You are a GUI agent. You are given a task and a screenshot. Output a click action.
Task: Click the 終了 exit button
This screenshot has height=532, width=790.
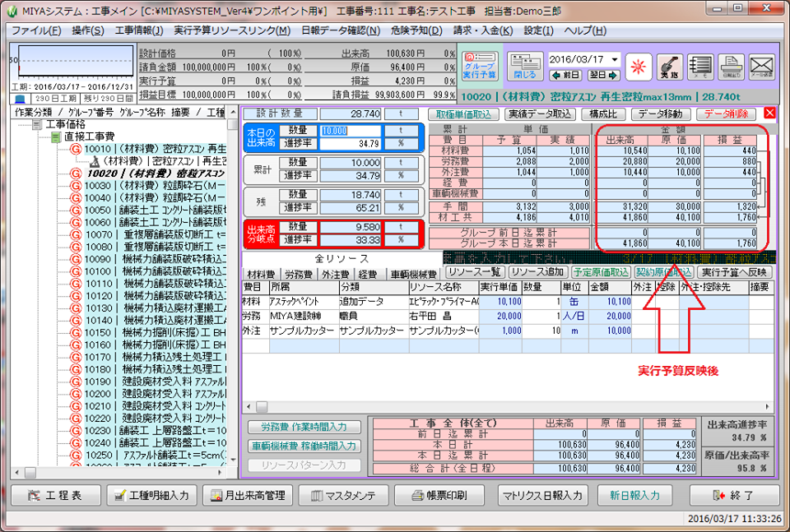pos(733,496)
